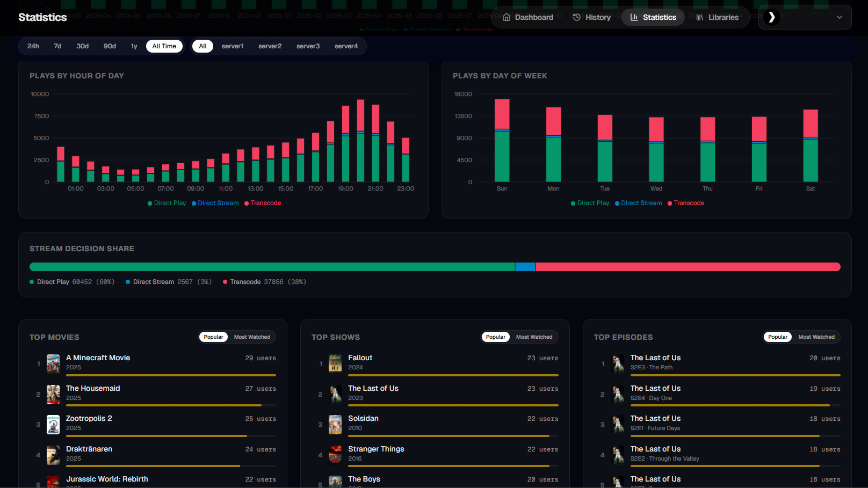The image size is (868, 488).
Task: Open The Last of Us show poster
Action: 335,394
